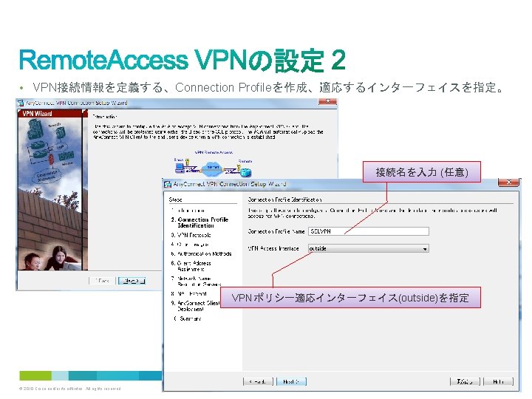532x399 pixels.
Task: Click the front wizard title bar icon
Action: click(168, 184)
